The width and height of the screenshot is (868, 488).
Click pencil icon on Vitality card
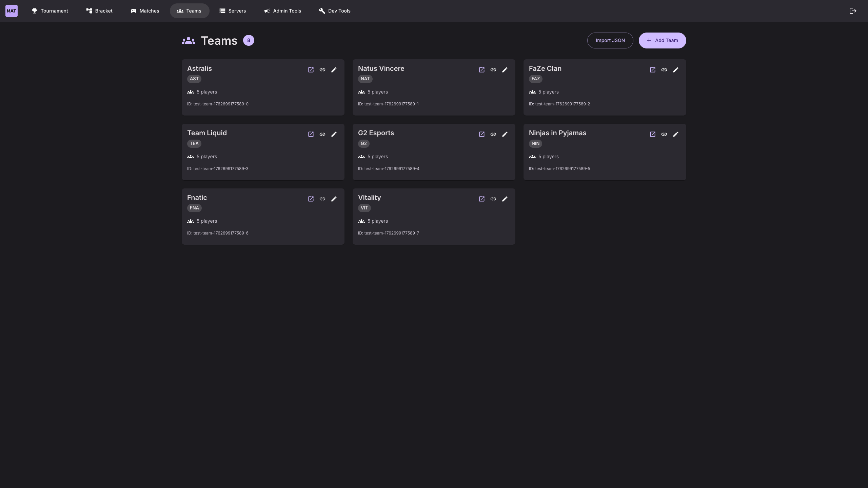coord(505,199)
